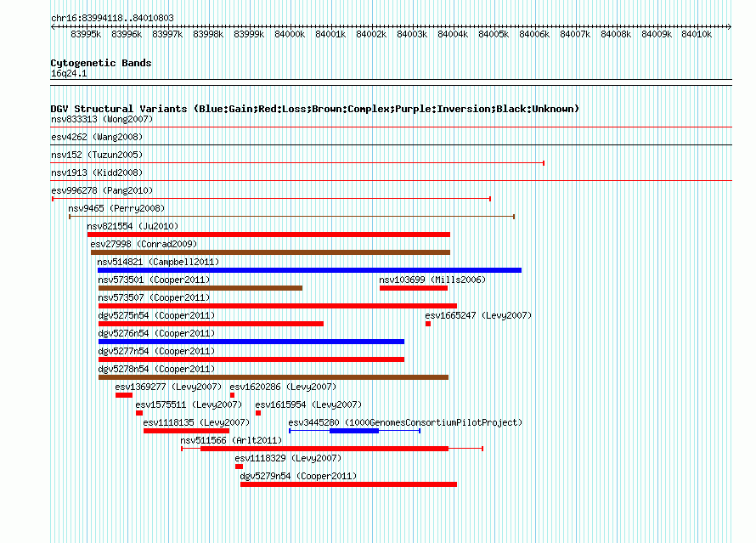Click the nsv511566 (Arlt2011) text label
The image size is (756, 543).
tap(231, 440)
